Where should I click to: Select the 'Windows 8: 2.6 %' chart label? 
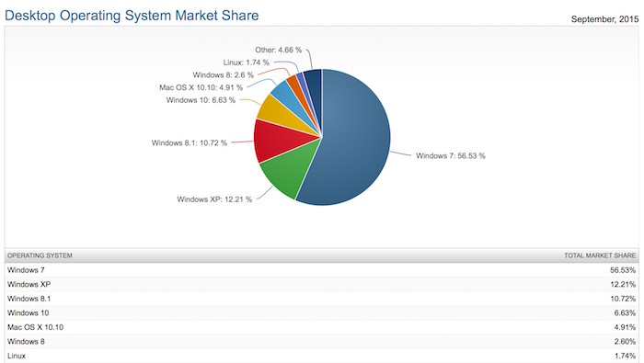(223, 75)
